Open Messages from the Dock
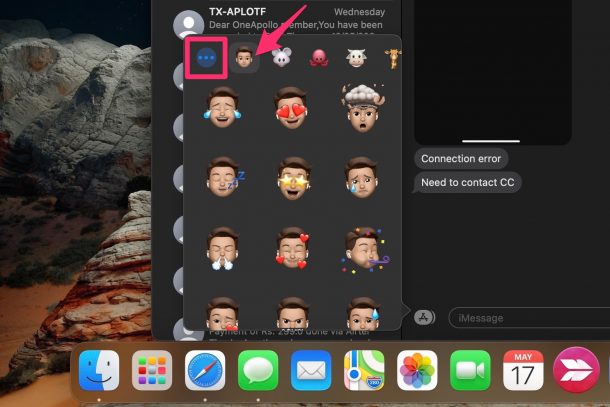Viewport: 610px width, 407px height. (258, 370)
